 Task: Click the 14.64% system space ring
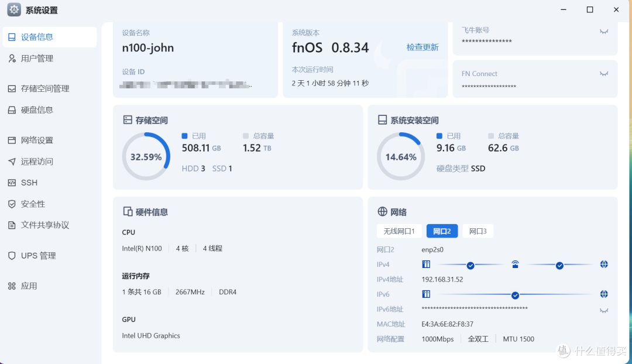(x=401, y=156)
